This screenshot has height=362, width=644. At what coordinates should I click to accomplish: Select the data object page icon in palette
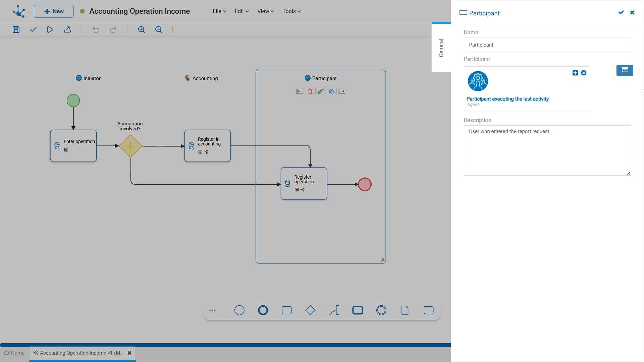click(x=405, y=310)
